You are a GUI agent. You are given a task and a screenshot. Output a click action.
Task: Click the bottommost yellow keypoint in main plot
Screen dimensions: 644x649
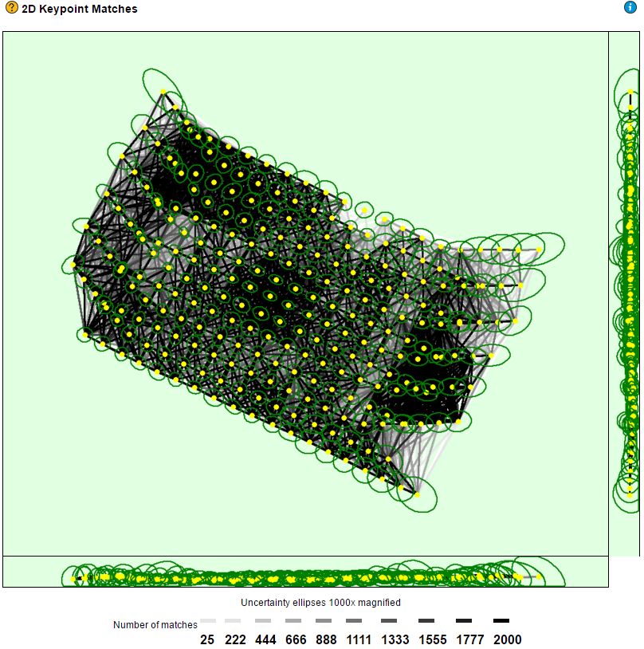tap(417, 494)
